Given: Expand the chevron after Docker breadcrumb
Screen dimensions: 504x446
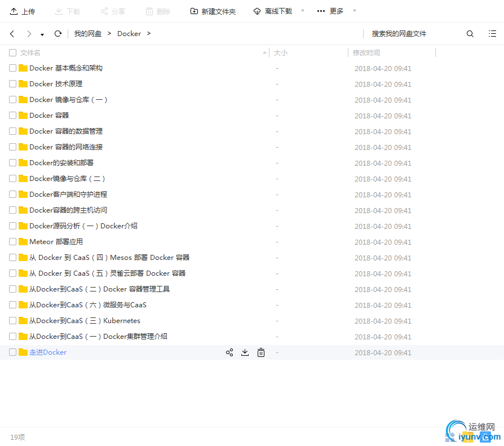Looking at the screenshot, I should (148, 33).
